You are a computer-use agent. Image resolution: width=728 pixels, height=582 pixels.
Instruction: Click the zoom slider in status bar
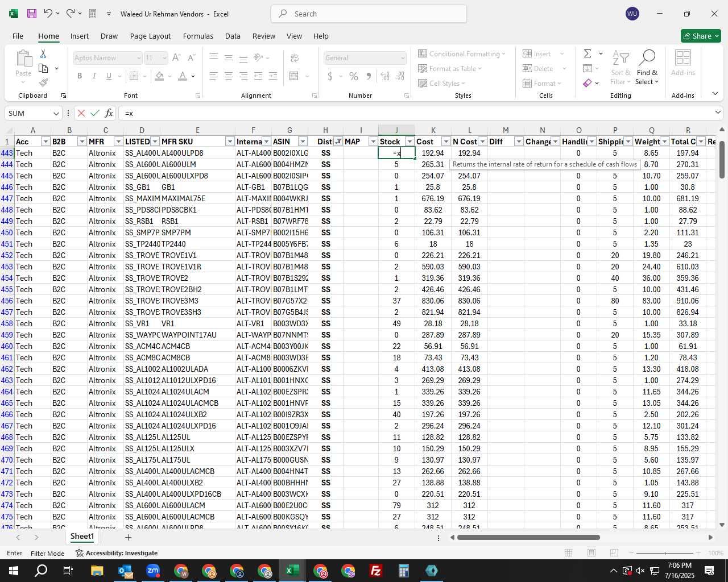point(665,553)
